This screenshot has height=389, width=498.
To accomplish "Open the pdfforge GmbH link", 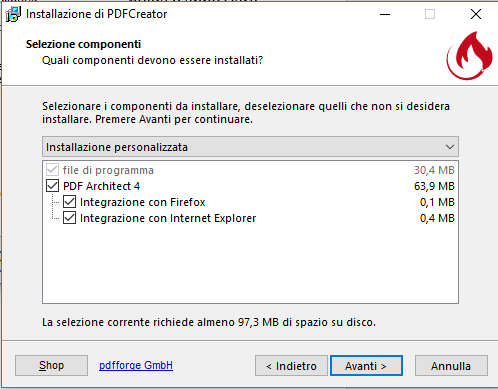I will click(x=136, y=365).
